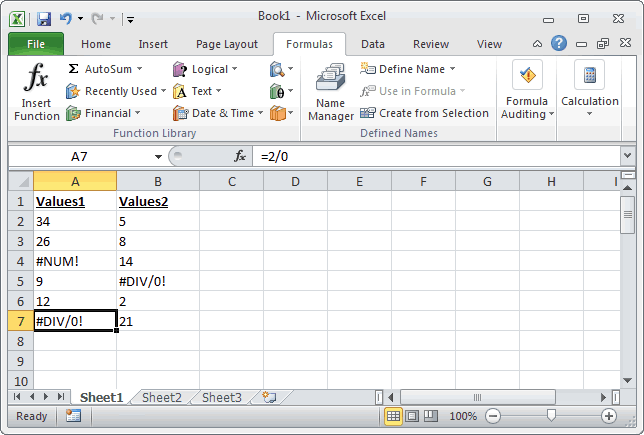Open the File tab

pos(36,44)
